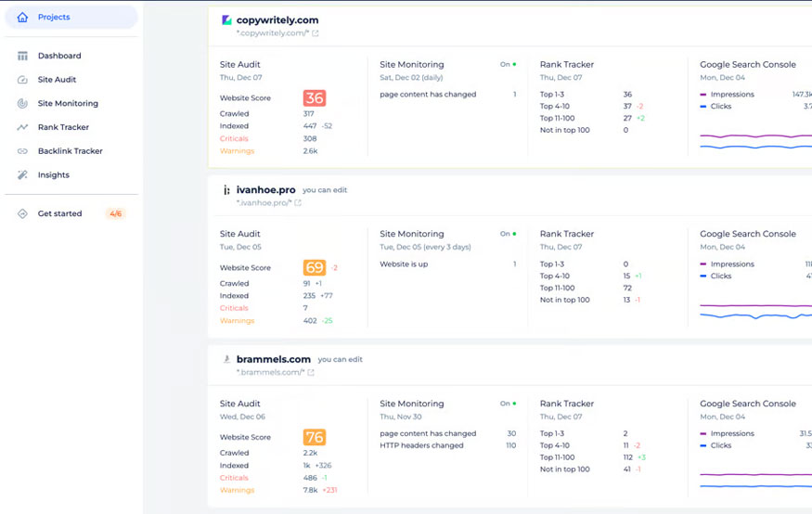812x514 pixels.
Task: Click 'you can edit' label beside ivanhoe.pro
Action: 325,190
